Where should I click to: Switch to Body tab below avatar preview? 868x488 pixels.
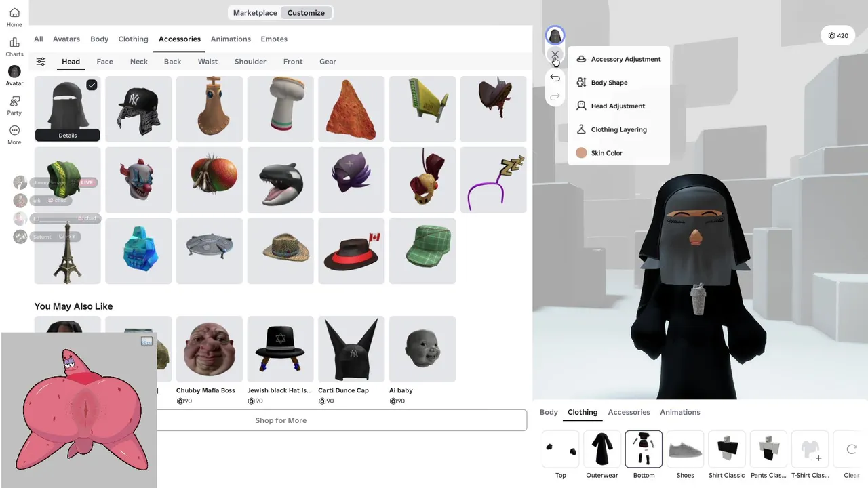click(x=549, y=412)
